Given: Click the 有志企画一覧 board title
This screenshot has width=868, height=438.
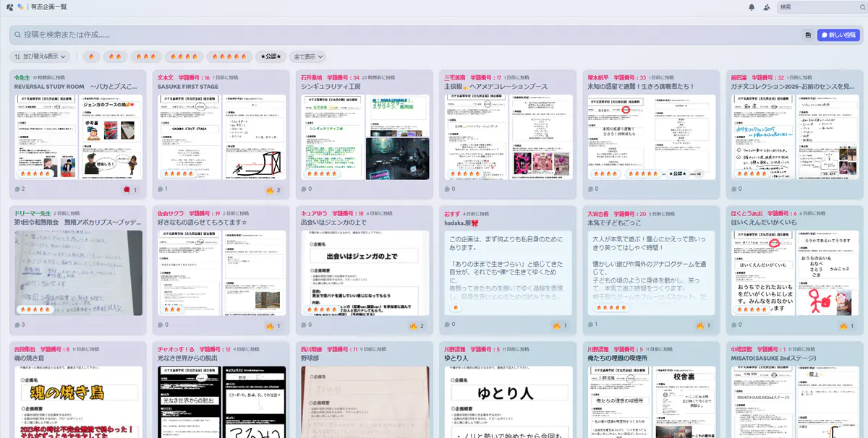Looking at the screenshot, I should click(x=48, y=7).
